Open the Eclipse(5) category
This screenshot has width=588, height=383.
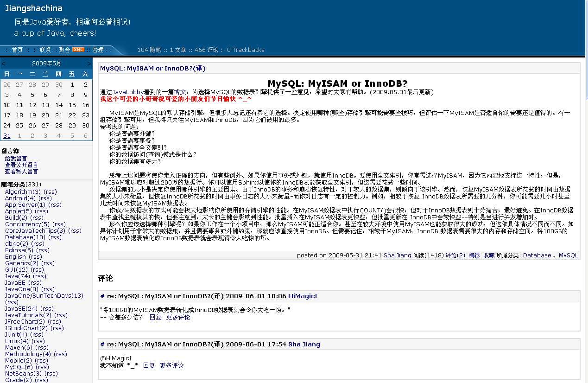coord(19,250)
